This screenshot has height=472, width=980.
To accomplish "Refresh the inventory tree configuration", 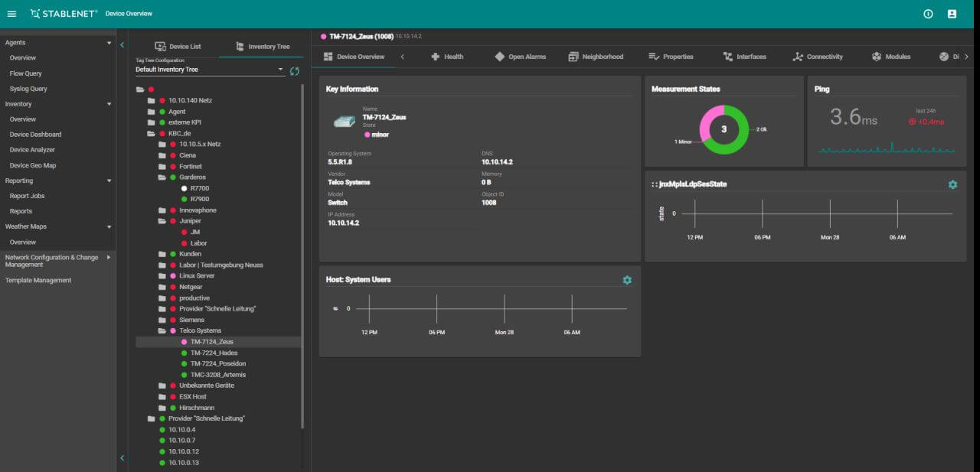I will 295,71.
